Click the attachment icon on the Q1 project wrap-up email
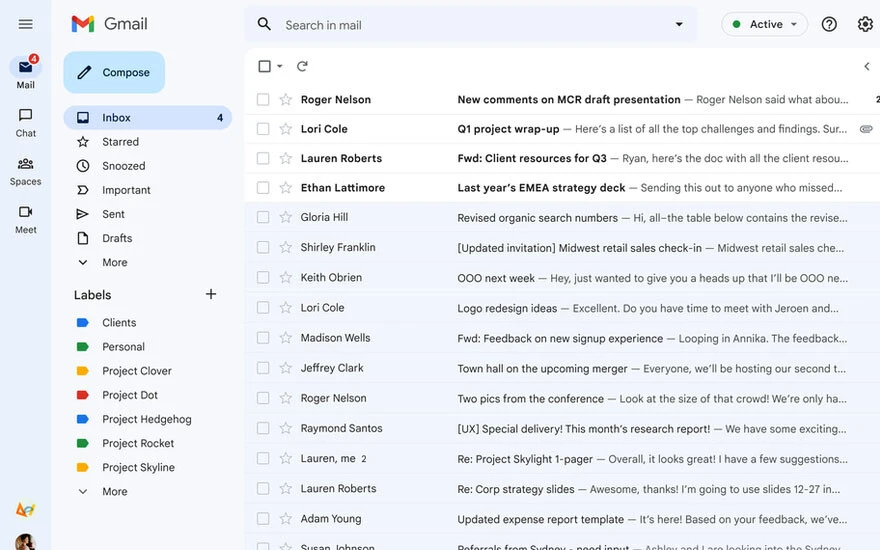This screenshot has width=880, height=550. coord(866,129)
